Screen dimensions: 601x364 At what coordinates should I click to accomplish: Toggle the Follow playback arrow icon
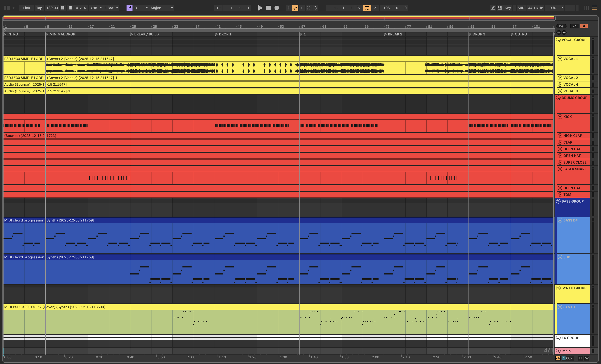218,8
